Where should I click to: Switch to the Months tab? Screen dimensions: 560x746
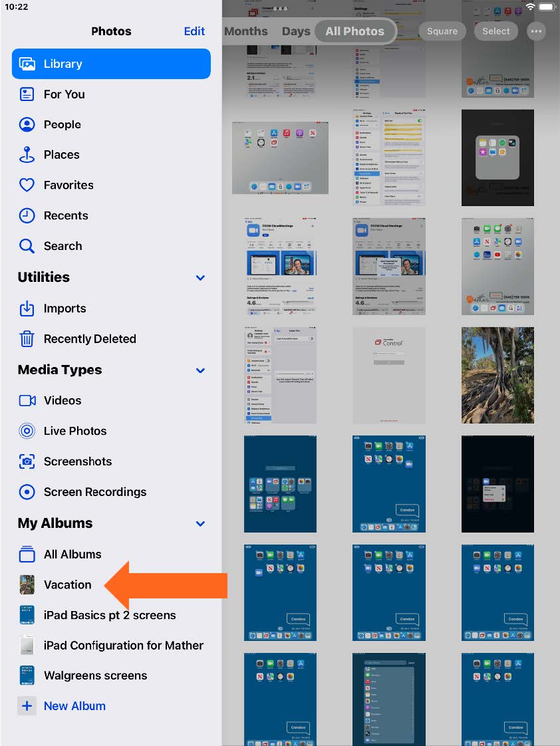pos(246,31)
